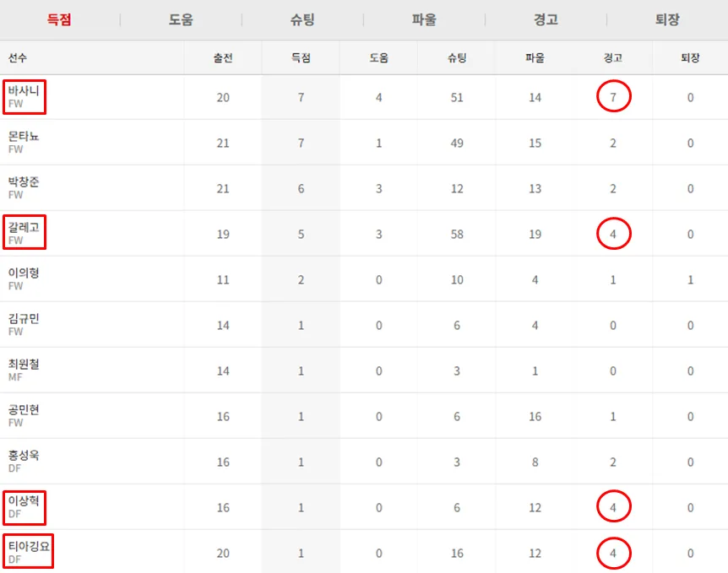This screenshot has width=728, height=573.
Task: Switch to the 득점 tab
Action: [x=59, y=20]
